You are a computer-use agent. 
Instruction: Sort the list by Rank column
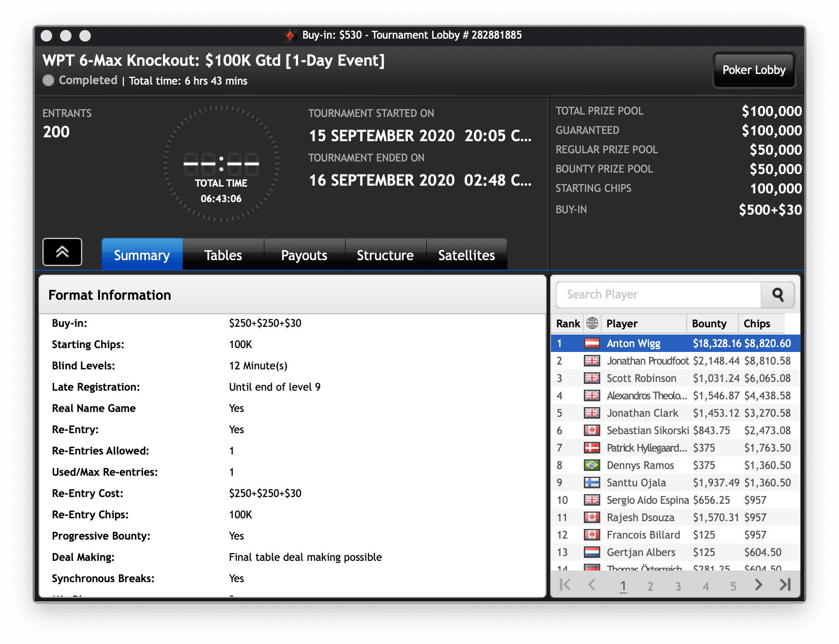point(567,323)
